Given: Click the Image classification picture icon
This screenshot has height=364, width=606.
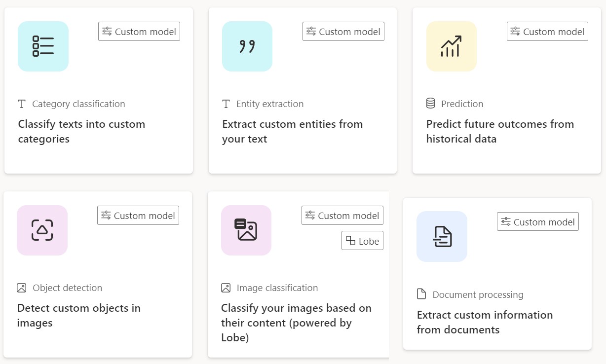Looking at the screenshot, I should tap(246, 230).
